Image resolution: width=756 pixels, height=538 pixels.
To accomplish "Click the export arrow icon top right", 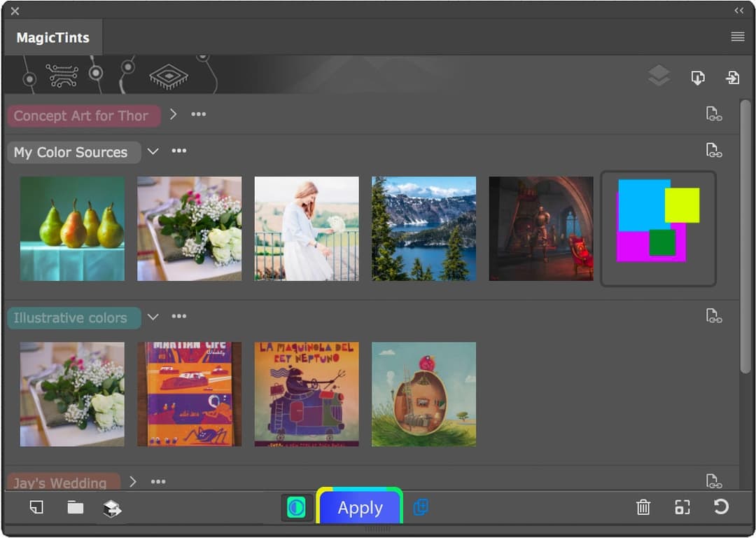I will (733, 78).
